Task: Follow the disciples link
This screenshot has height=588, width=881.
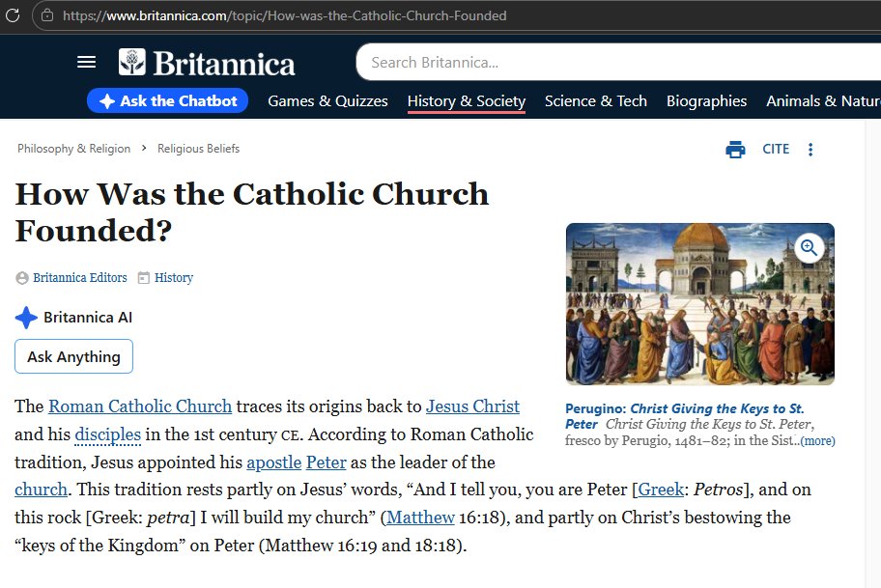Action: click(107, 434)
